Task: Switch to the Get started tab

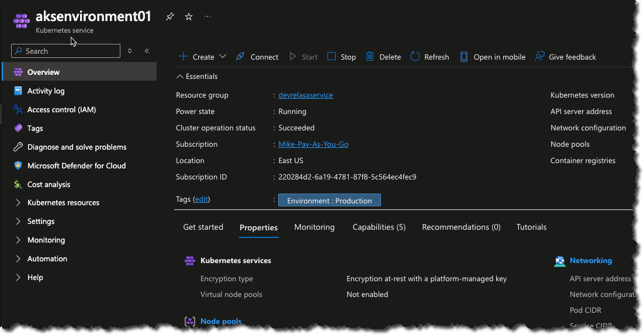Action: point(203,227)
